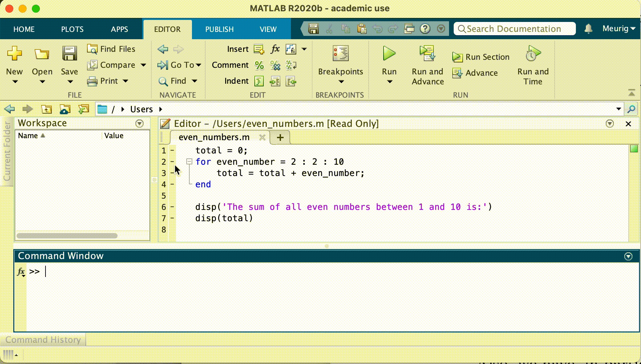Expand the Breakpoints dropdown arrow
Viewport: 641px width, 364px height.
(x=341, y=81)
